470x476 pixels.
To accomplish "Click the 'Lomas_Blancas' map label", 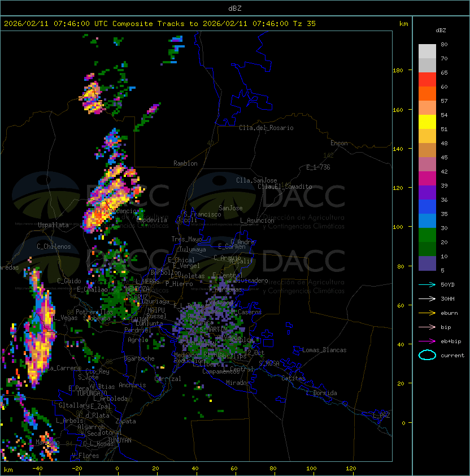I will [x=324, y=350].
